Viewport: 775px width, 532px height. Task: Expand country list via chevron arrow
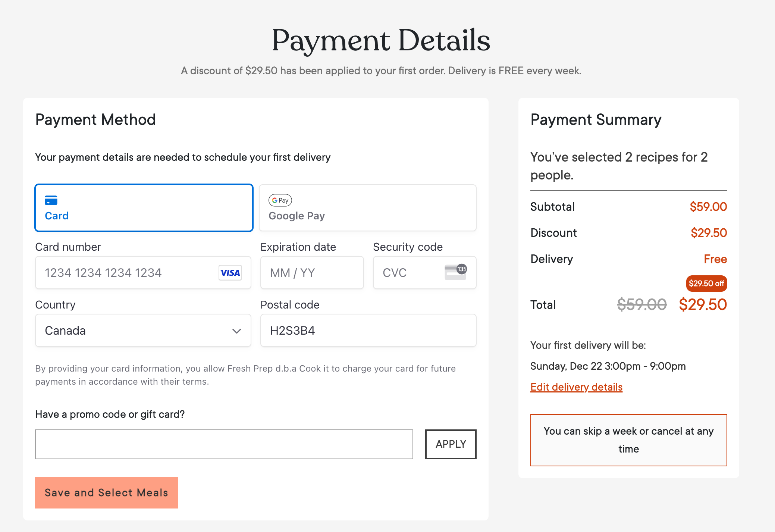pyautogui.click(x=236, y=331)
